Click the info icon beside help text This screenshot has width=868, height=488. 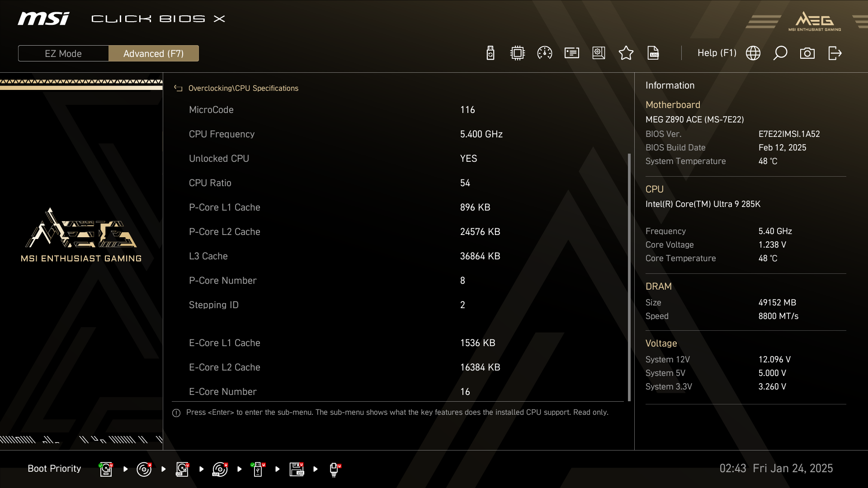(176, 413)
